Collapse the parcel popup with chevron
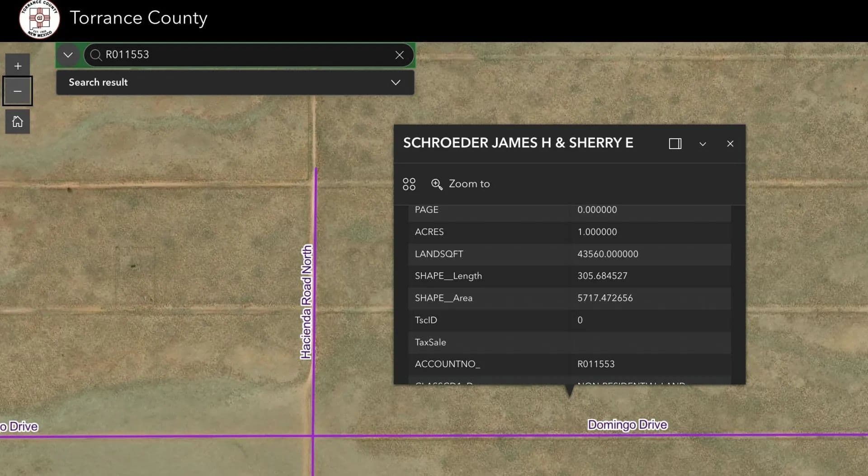The height and width of the screenshot is (476, 868). click(703, 144)
